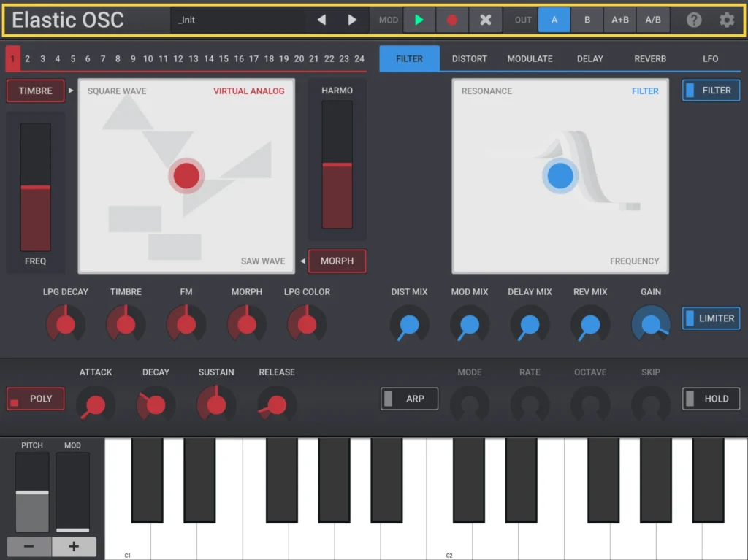Select output A+B

point(619,20)
